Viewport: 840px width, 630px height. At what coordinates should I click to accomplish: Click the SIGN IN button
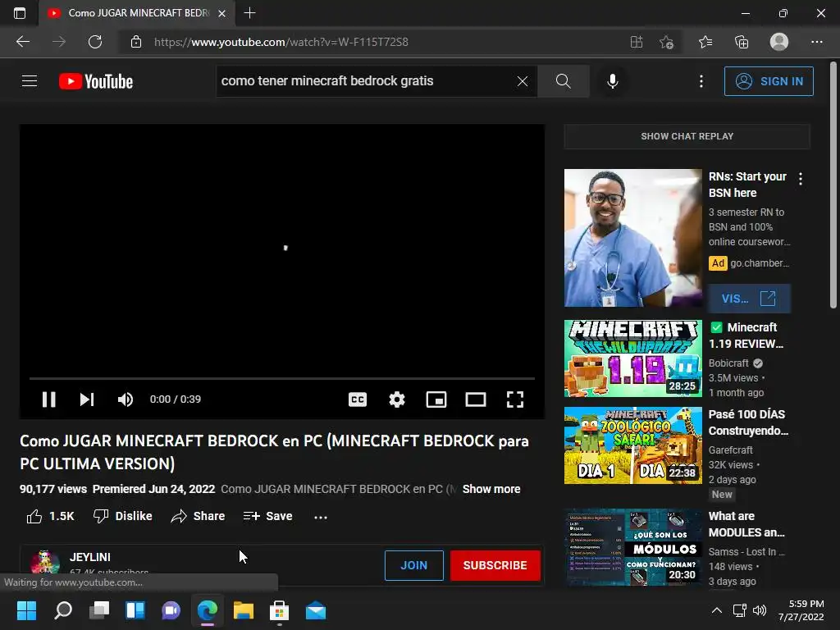click(x=769, y=81)
